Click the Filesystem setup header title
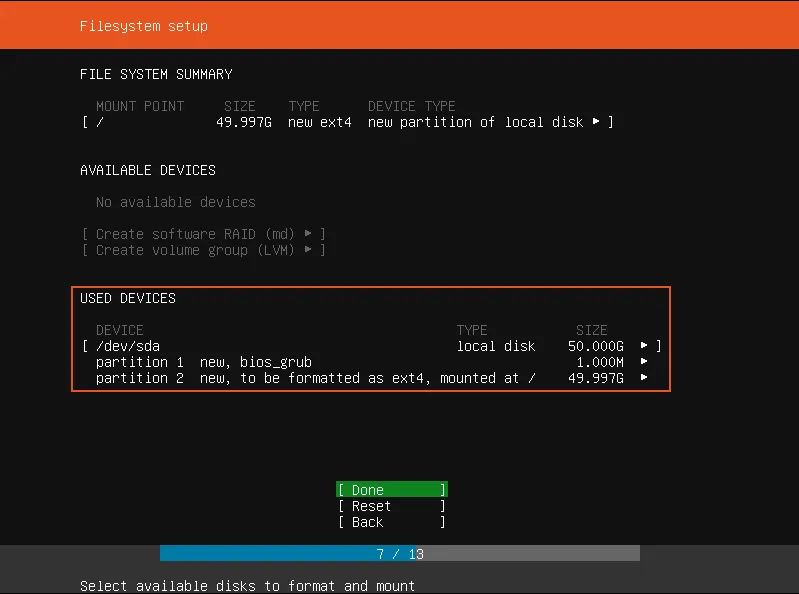This screenshot has height=594, width=799. pos(144,26)
